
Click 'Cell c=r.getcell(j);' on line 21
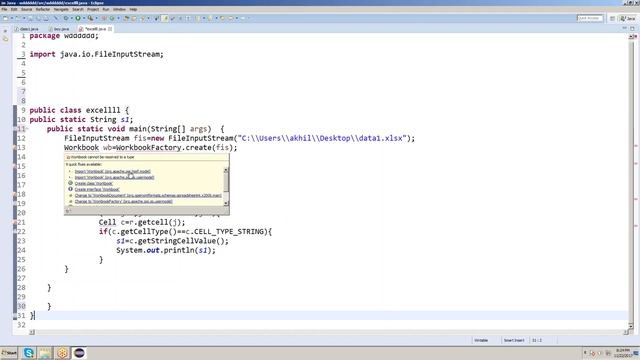[142, 222]
